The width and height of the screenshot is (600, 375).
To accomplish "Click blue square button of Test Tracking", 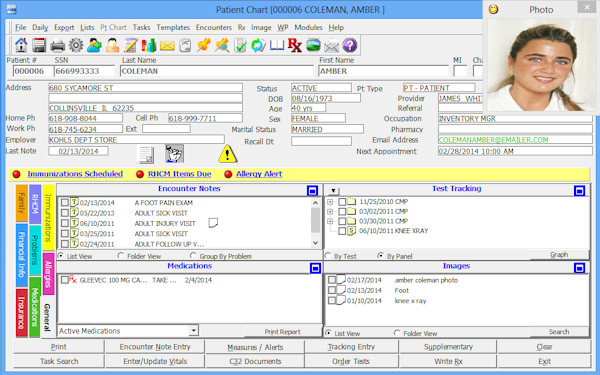I will pos(579,191).
